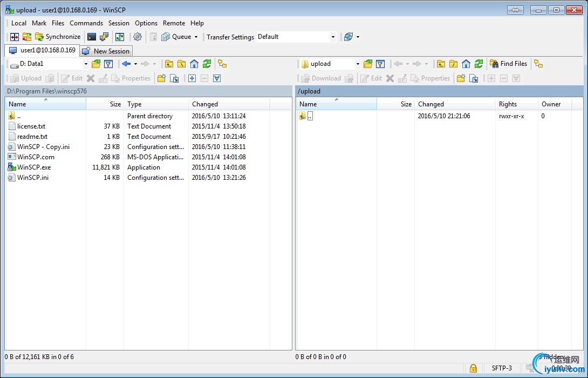The height and width of the screenshot is (378, 588).
Task: Open remote directory dropdown showing upload
Action: coord(330,64)
